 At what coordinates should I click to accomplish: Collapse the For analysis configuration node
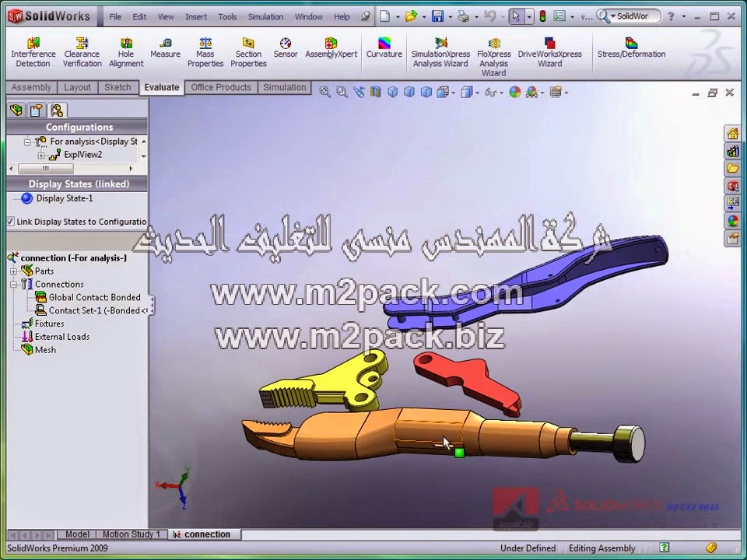(27, 142)
